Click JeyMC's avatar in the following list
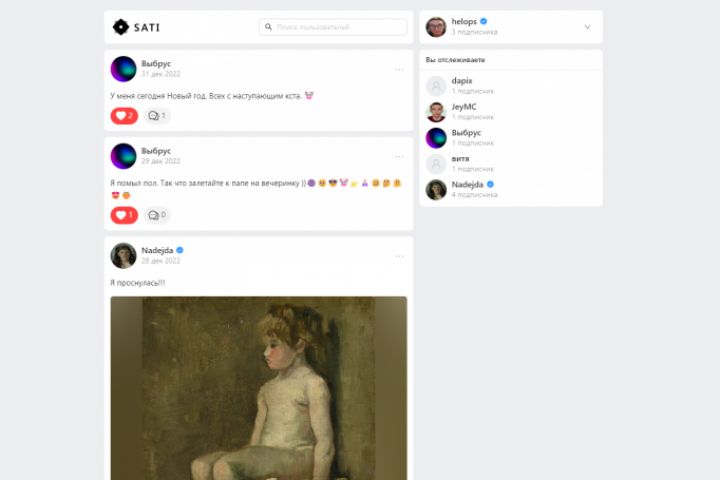This screenshot has width=720, height=480. pos(436,112)
